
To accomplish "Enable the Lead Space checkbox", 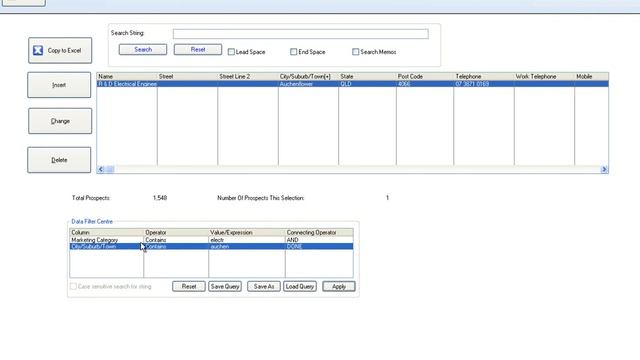I will 231,52.
